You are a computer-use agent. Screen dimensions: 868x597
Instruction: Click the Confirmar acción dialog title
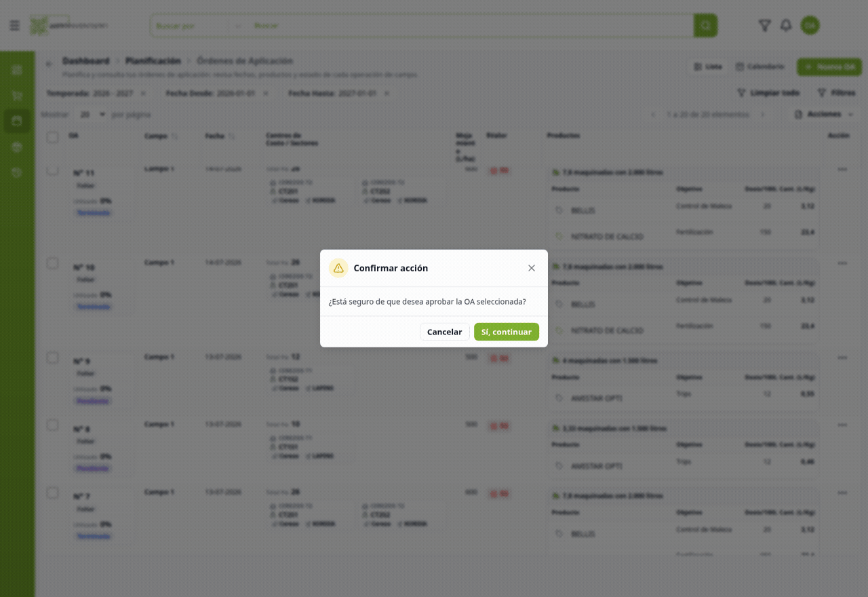click(391, 268)
